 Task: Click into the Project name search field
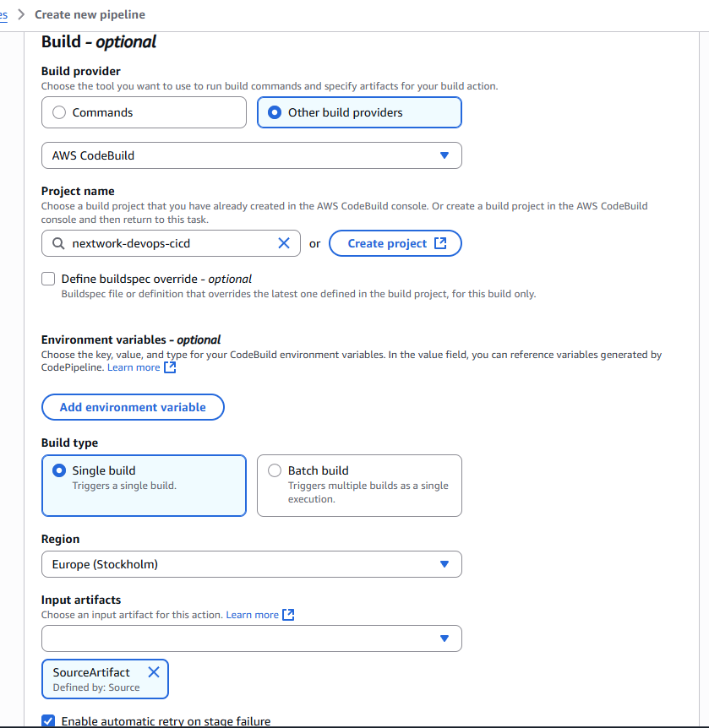169,243
